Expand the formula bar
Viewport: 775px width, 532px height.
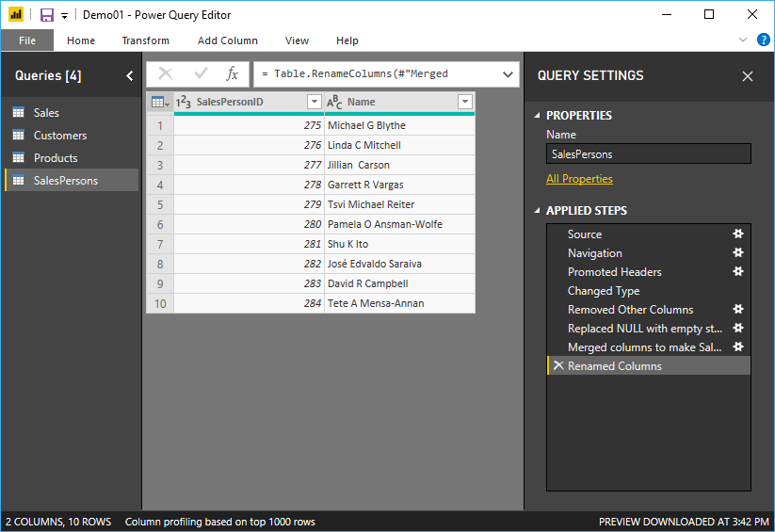(508, 74)
